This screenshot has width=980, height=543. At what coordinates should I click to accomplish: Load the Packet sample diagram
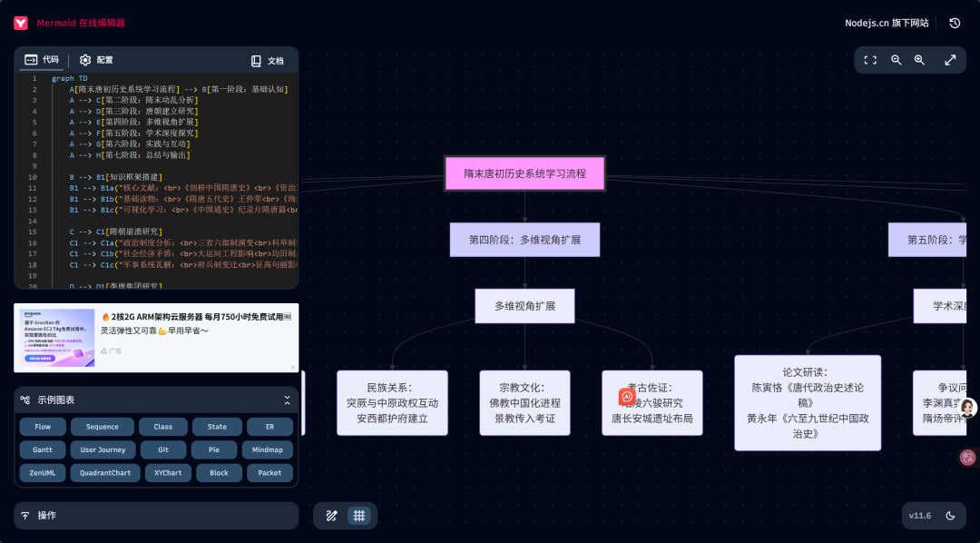[269, 473]
